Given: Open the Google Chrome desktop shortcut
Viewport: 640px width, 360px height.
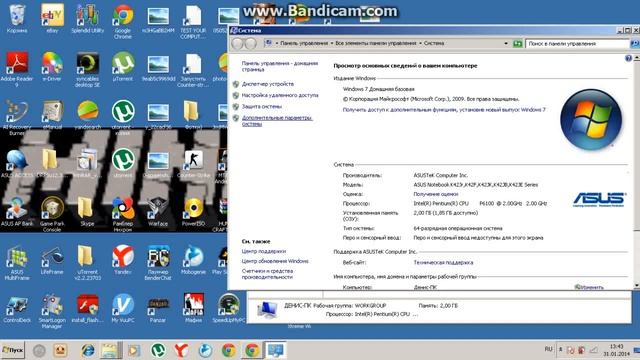Looking at the screenshot, I should pos(123,21).
